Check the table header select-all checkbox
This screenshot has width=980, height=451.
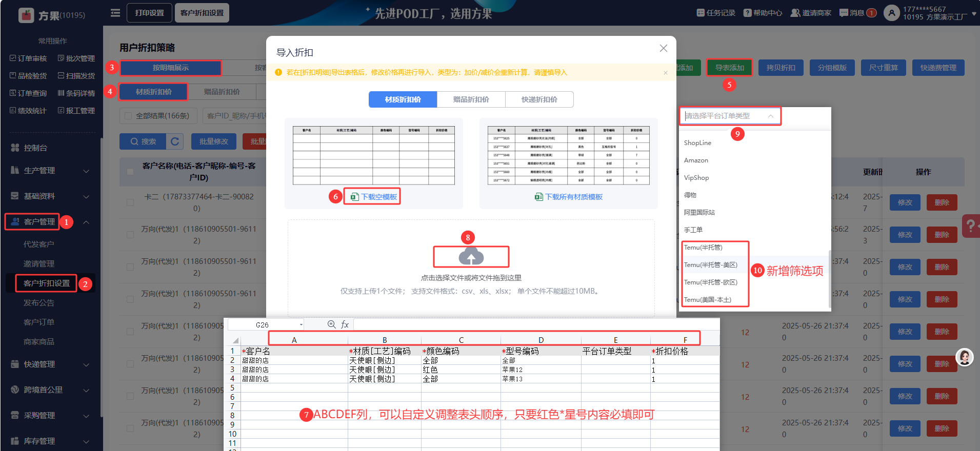click(130, 172)
